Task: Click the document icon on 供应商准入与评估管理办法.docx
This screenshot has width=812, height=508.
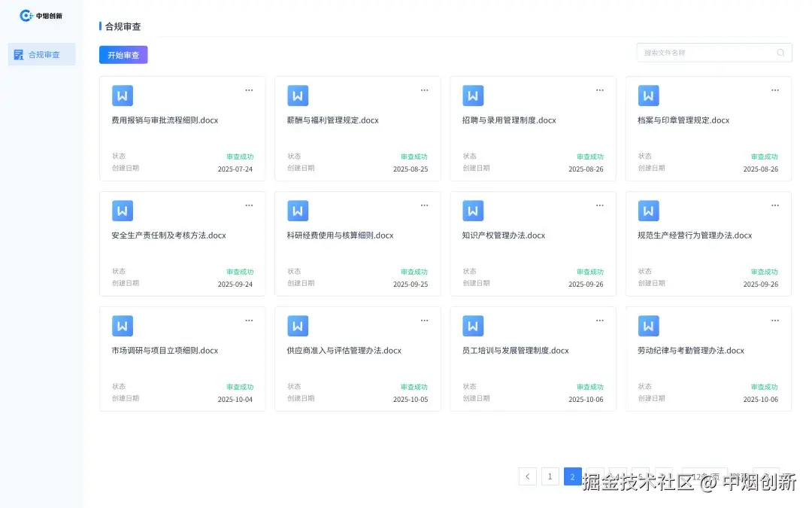Action: coord(298,326)
